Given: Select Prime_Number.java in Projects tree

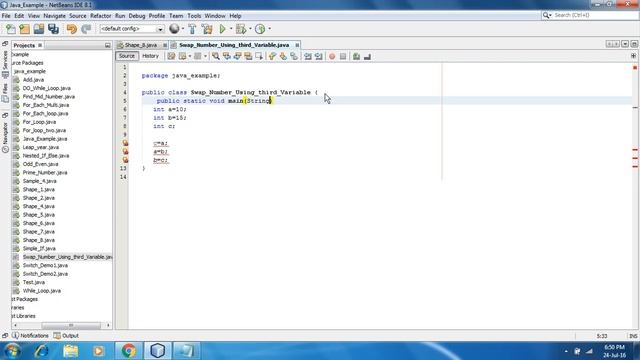Looking at the screenshot, I should [45, 173].
